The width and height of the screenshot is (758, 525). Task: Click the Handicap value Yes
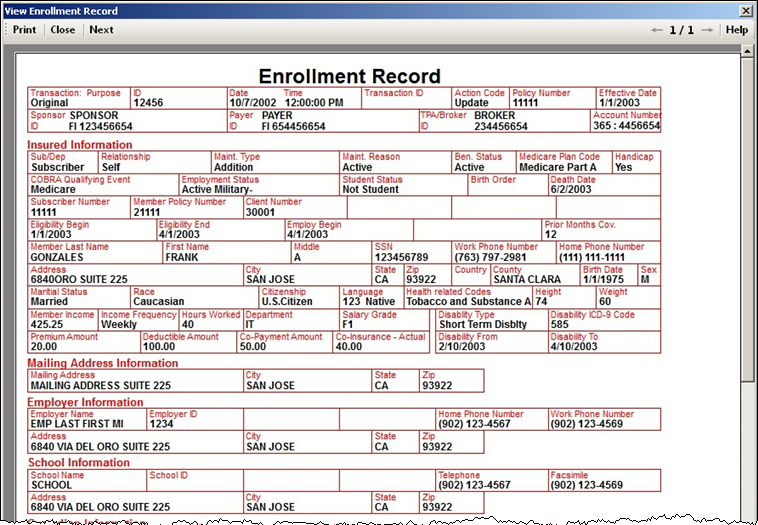click(623, 167)
